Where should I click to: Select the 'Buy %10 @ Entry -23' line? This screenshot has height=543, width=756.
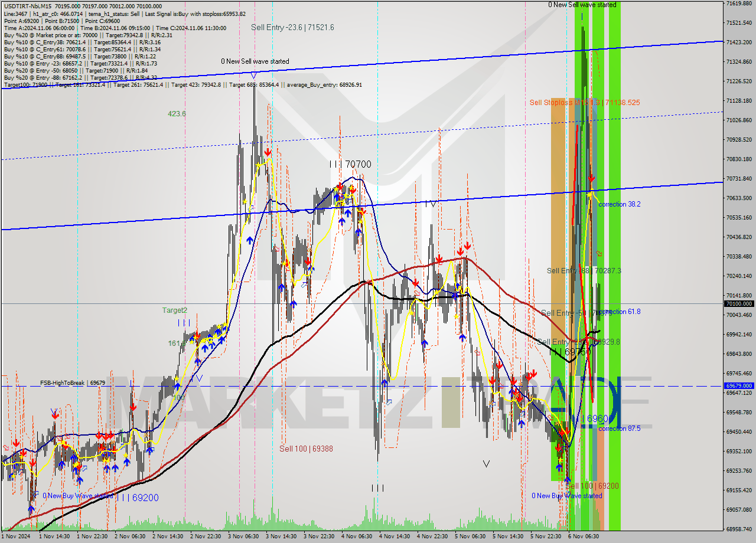[80, 63]
